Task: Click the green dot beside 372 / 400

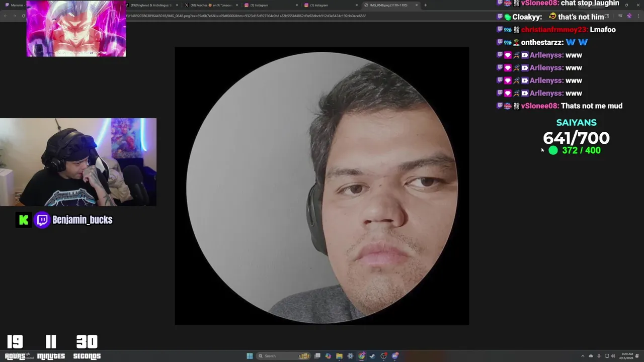Action: point(553,150)
